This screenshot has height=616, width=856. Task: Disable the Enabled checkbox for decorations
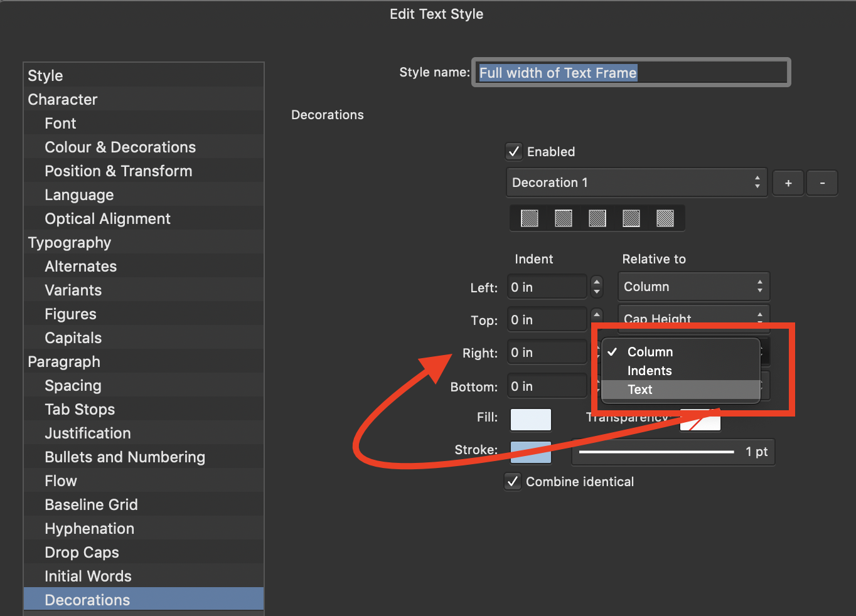tap(513, 151)
